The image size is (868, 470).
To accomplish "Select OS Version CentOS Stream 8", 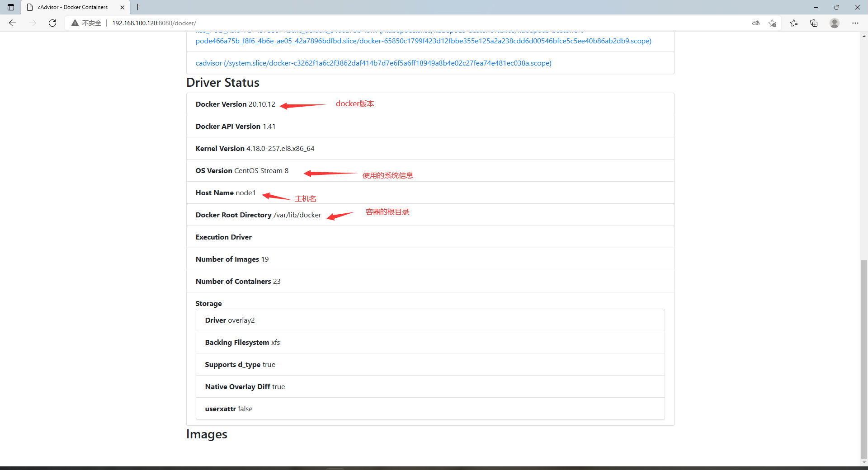I will [242, 171].
